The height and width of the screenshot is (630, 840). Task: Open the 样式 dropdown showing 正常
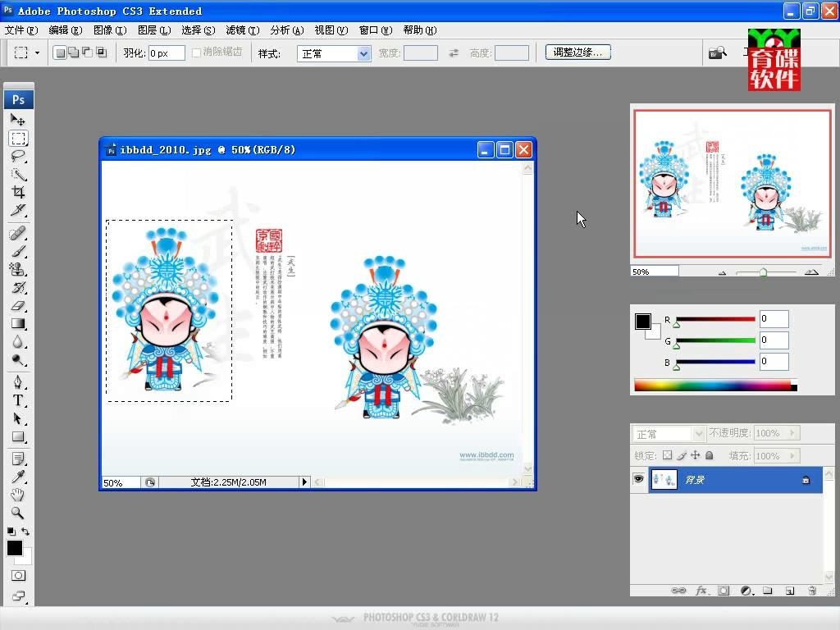(334, 53)
